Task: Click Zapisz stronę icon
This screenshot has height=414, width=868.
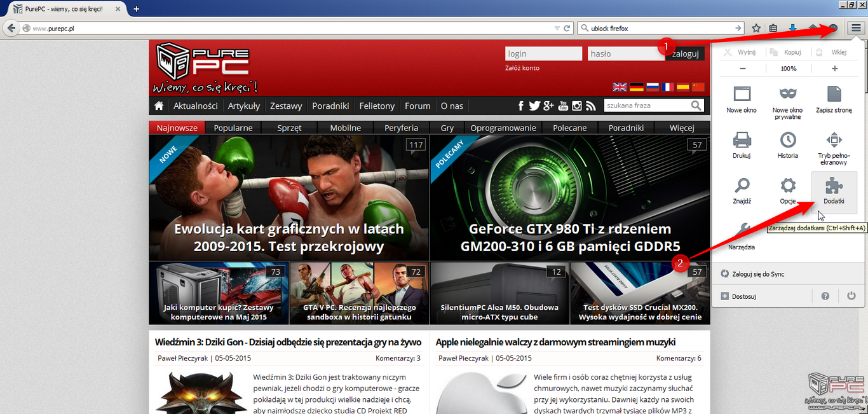Action: pyautogui.click(x=834, y=94)
